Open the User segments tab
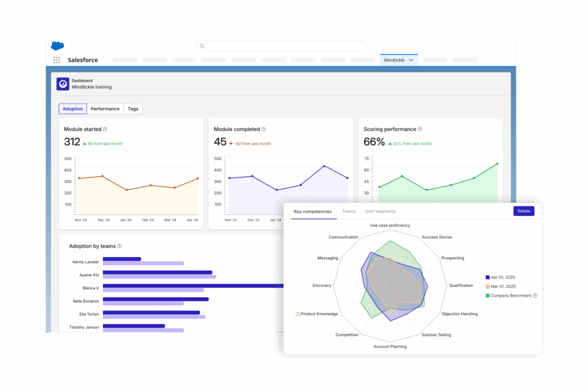The width and height of the screenshot is (588, 392). [x=380, y=211]
